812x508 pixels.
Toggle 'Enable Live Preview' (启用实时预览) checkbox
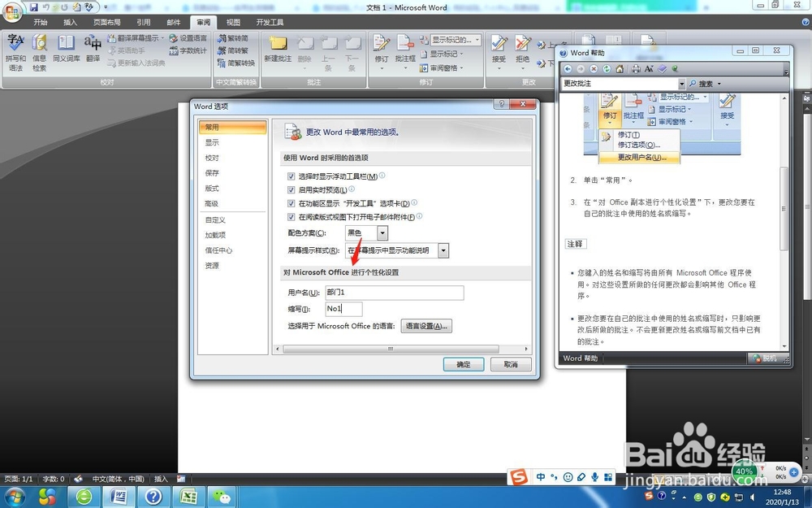291,189
